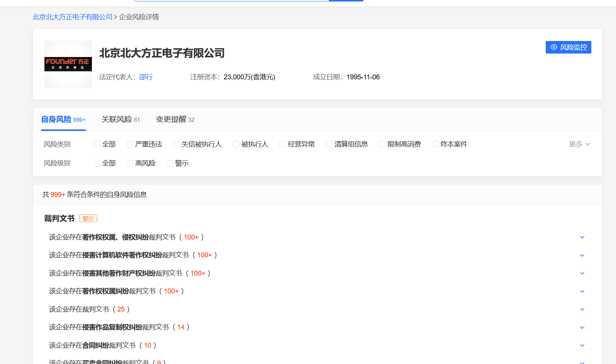Check 全部 in the 风险类别 row
Image resolution: width=616 pixels, height=364 pixels.
97,144
